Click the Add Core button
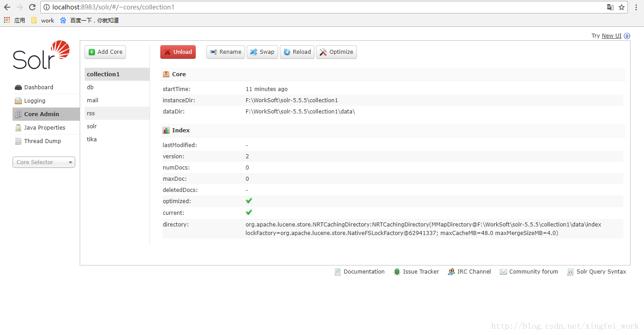644x335 pixels. pyautogui.click(x=105, y=52)
